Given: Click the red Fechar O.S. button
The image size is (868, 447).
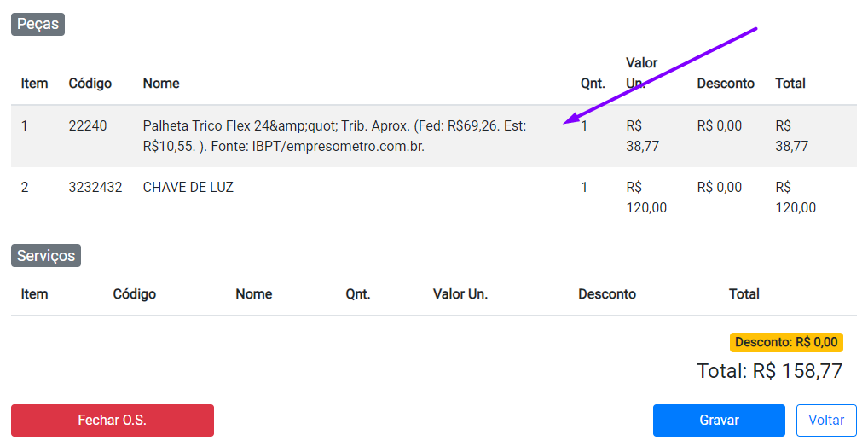Looking at the screenshot, I should tap(112, 421).
